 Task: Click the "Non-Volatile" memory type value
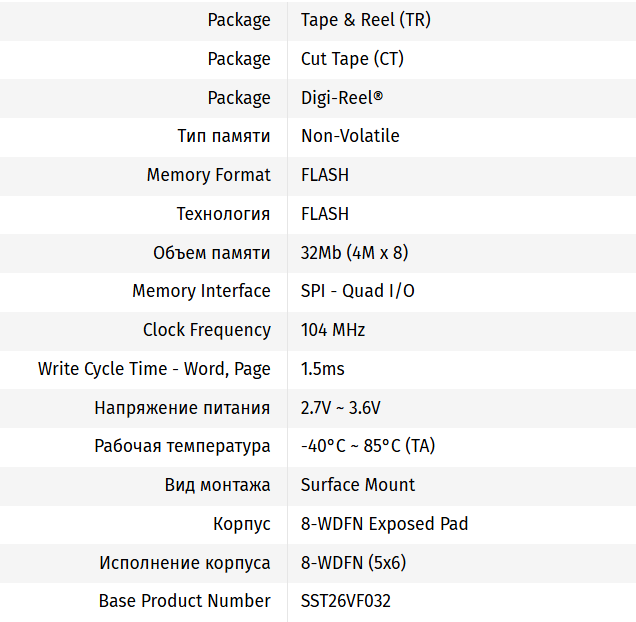pos(350,136)
